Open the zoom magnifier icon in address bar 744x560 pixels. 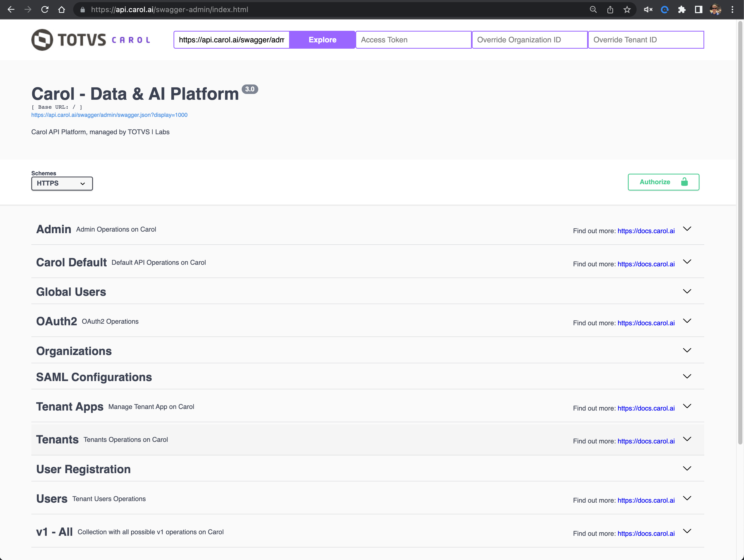593,9
